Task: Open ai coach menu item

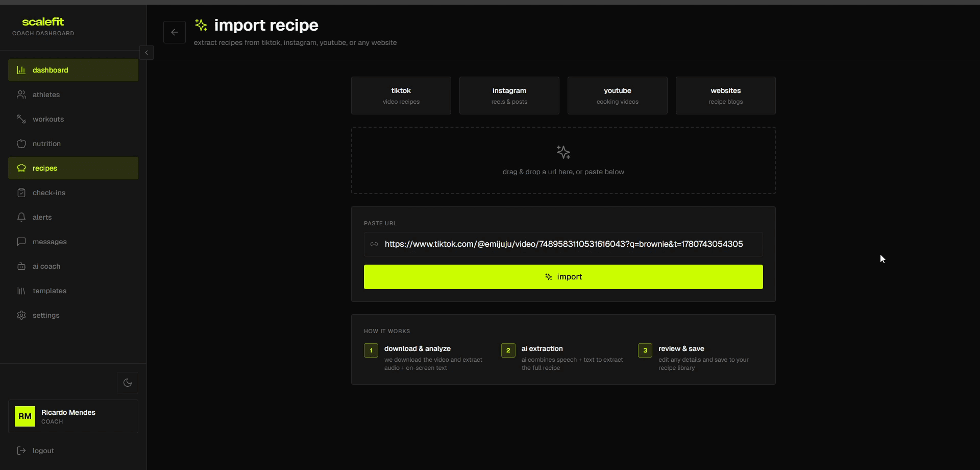Action: click(x=73, y=266)
